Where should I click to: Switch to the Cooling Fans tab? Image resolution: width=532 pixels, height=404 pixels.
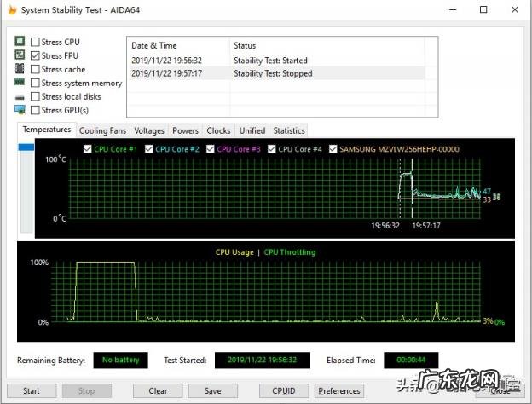pos(102,130)
